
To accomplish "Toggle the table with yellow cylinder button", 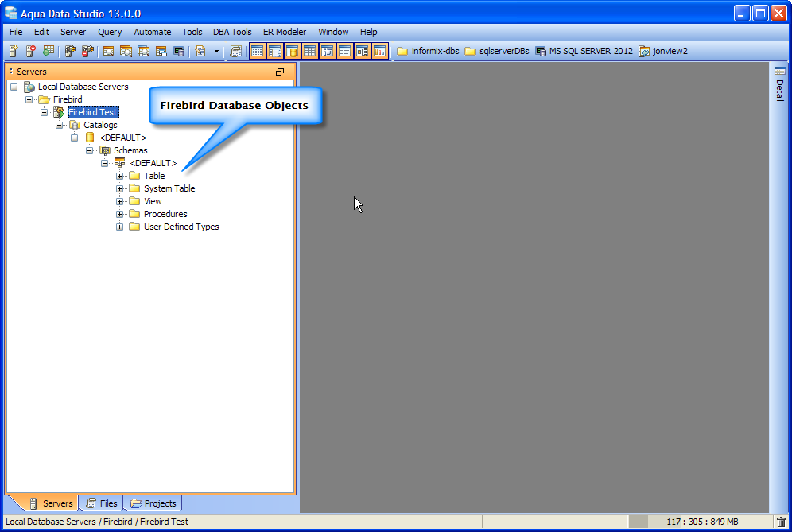I will 293,51.
